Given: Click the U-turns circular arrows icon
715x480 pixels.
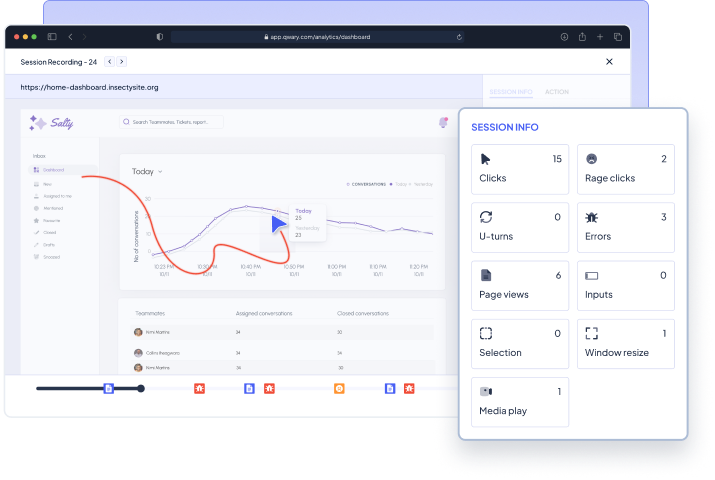Looking at the screenshot, I should pyautogui.click(x=486, y=217).
